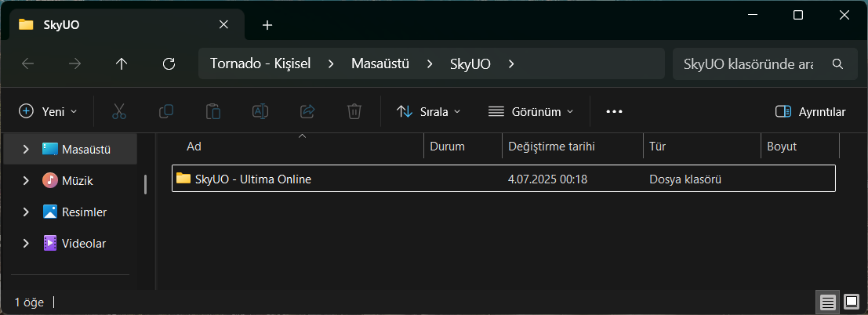The width and height of the screenshot is (868, 315).
Task: Open the See more ellipsis menu
Action: click(615, 111)
